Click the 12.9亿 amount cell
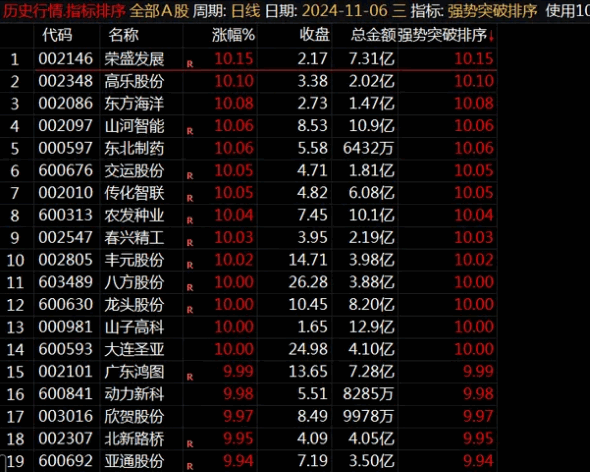The height and width of the screenshot is (472, 590). coord(372,327)
